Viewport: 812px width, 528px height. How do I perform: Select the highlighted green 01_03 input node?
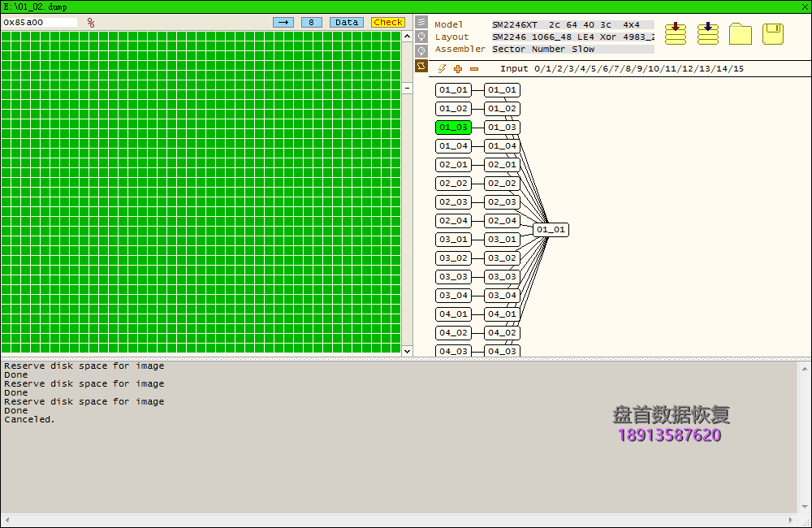tap(453, 128)
